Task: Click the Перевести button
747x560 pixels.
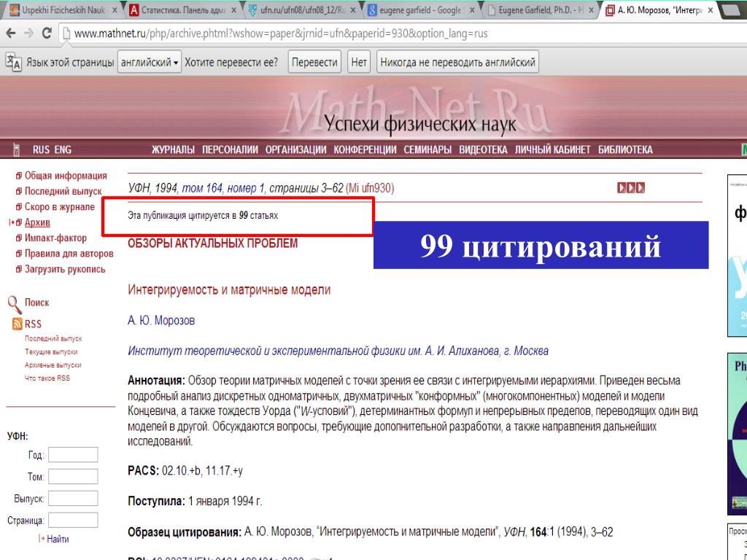Action: coord(314,63)
